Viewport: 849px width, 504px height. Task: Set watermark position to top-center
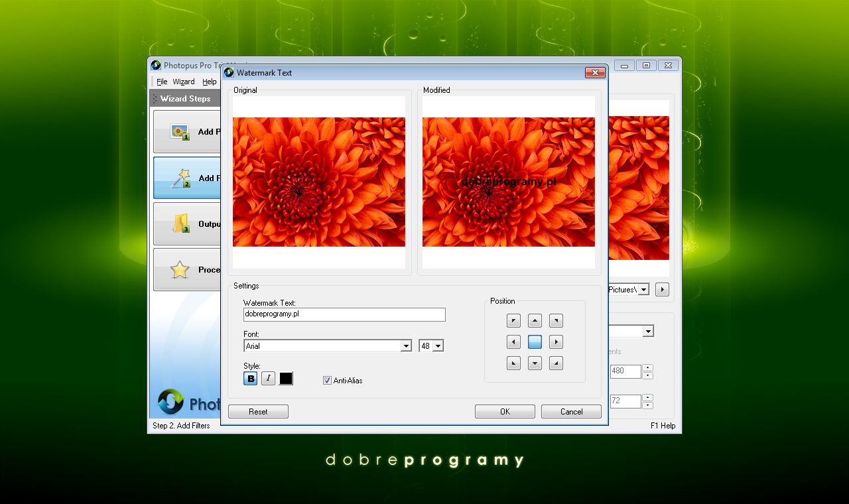(535, 321)
